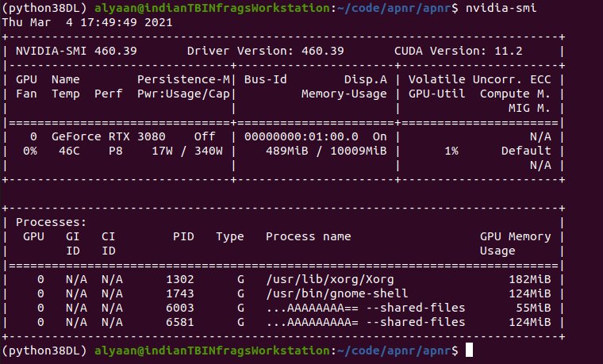Click the 17W / 340W power usage
This screenshot has height=364, width=603.
tap(187, 151)
